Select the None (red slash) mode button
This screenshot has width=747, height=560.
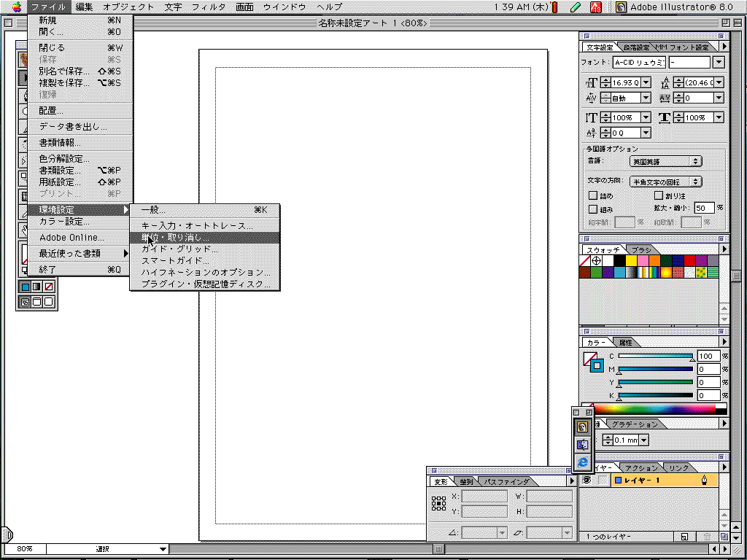coord(49,287)
